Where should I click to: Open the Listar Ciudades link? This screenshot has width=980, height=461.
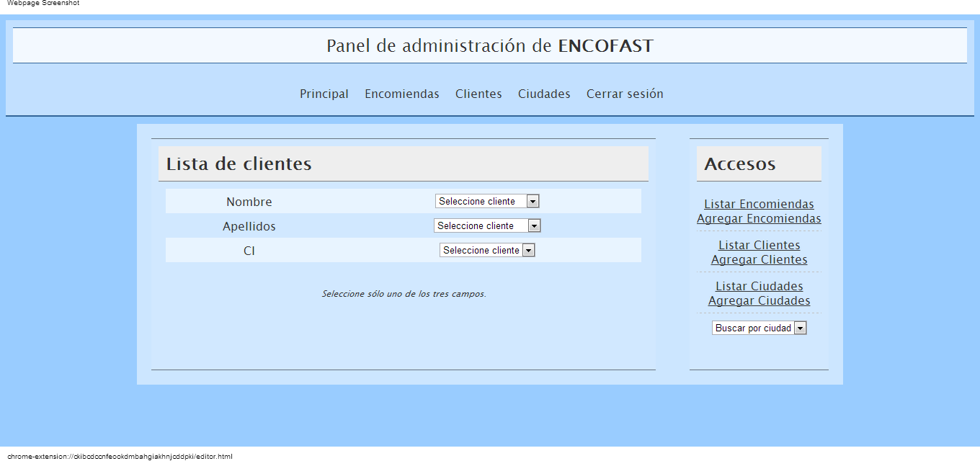click(x=759, y=286)
